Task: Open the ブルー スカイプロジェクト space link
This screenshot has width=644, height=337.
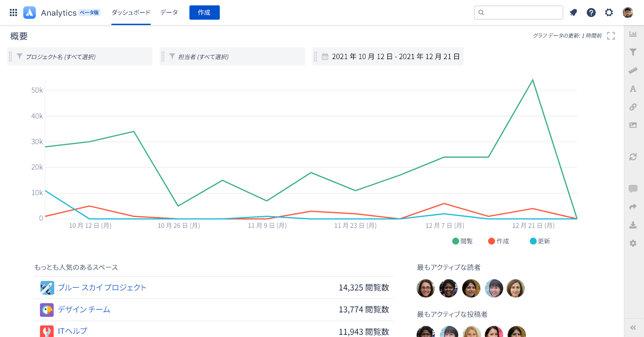Action: point(102,288)
